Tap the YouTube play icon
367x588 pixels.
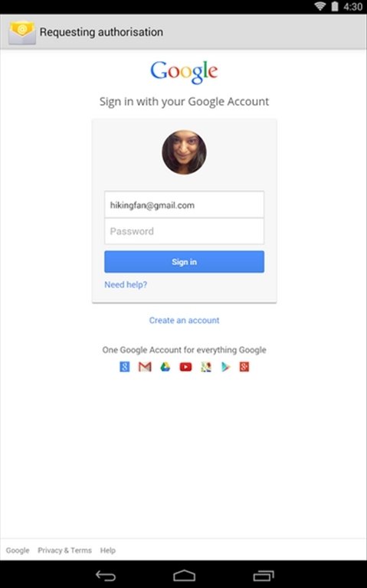pyautogui.click(x=185, y=367)
